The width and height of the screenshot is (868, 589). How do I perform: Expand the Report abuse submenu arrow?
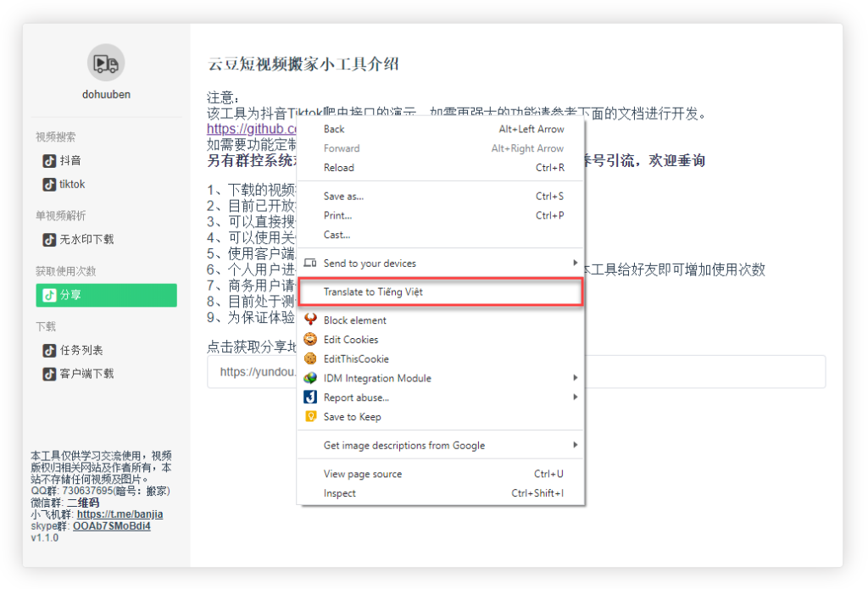coord(576,397)
